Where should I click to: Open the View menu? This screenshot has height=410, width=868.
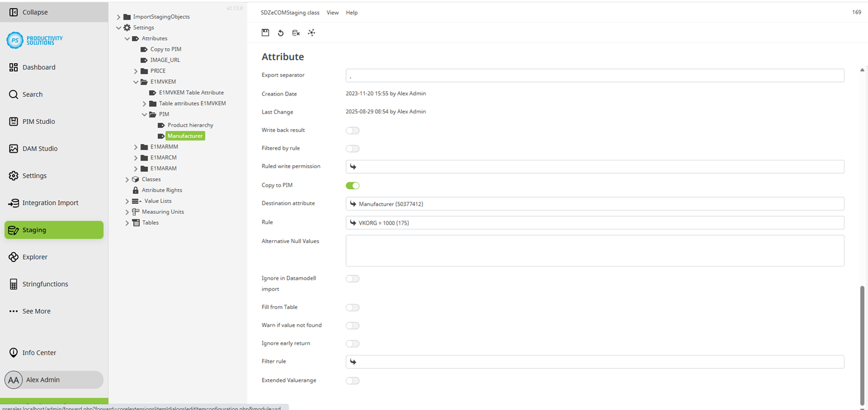[332, 12]
